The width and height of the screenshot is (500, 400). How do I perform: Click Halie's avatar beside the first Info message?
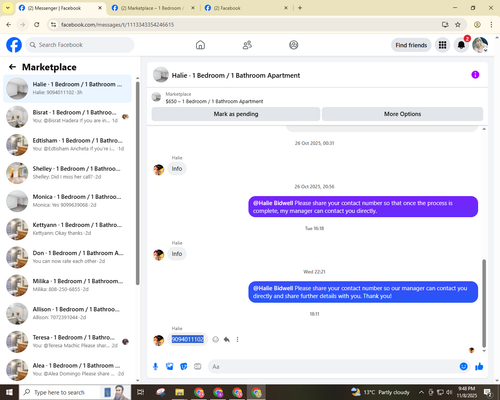158,170
